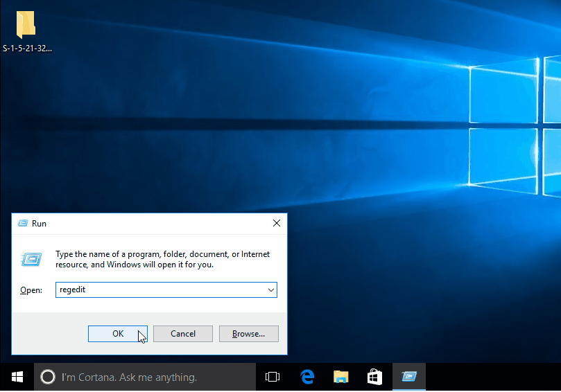The image size is (561, 392).
Task: Open Task View from the taskbar
Action: [x=273, y=377]
